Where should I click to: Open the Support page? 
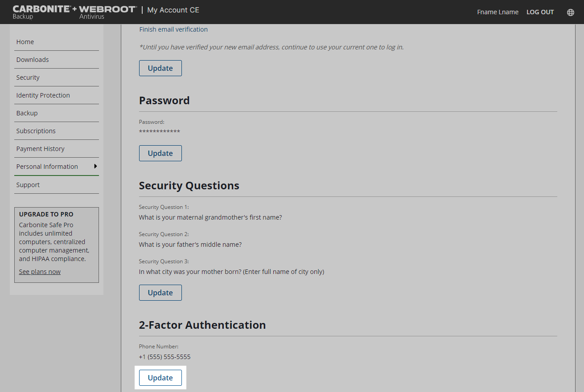pyautogui.click(x=28, y=185)
